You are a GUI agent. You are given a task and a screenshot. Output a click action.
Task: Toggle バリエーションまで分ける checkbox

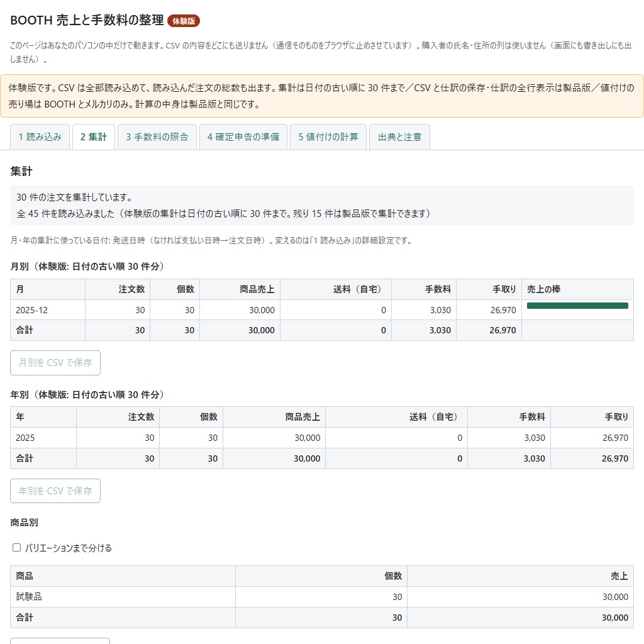pos(17,548)
